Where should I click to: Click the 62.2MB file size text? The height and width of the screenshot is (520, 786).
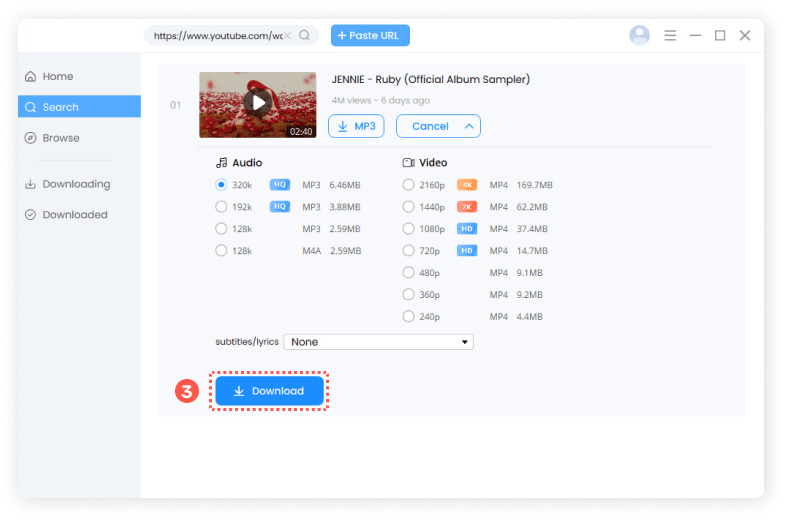pyautogui.click(x=532, y=207)
